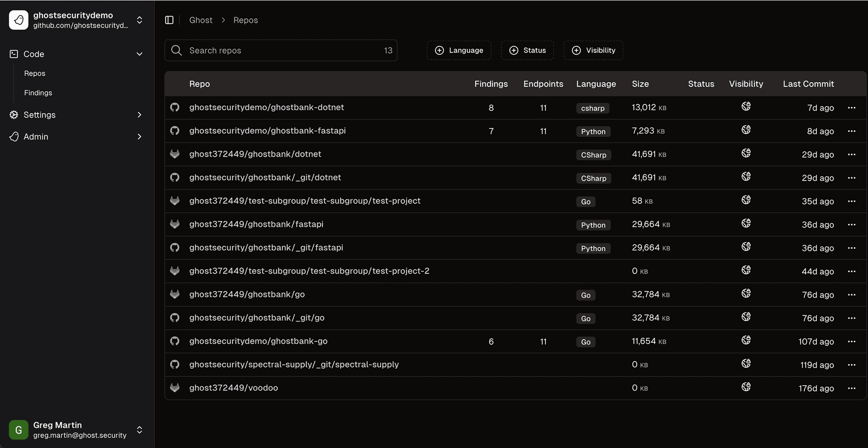Viewport: 868px width, 448px height.
Task: Add a Status filter
Action: [x=527, y=50]
